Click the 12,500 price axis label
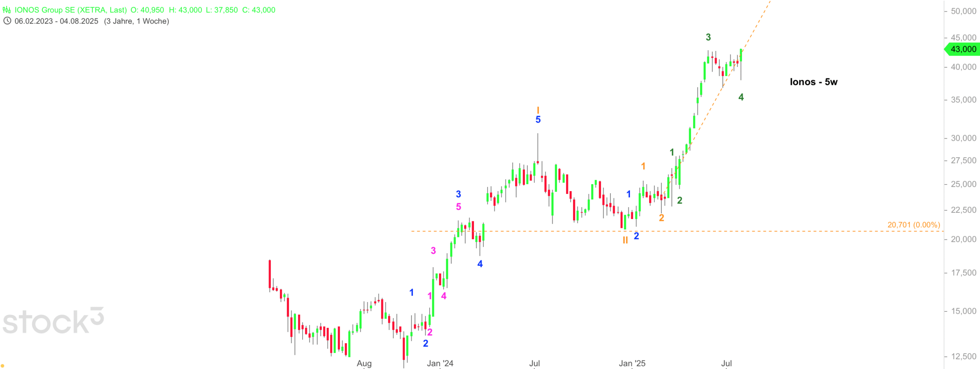The height and width of the screenshot is (369, 980). pyautogui.click(x=963, y=356)
